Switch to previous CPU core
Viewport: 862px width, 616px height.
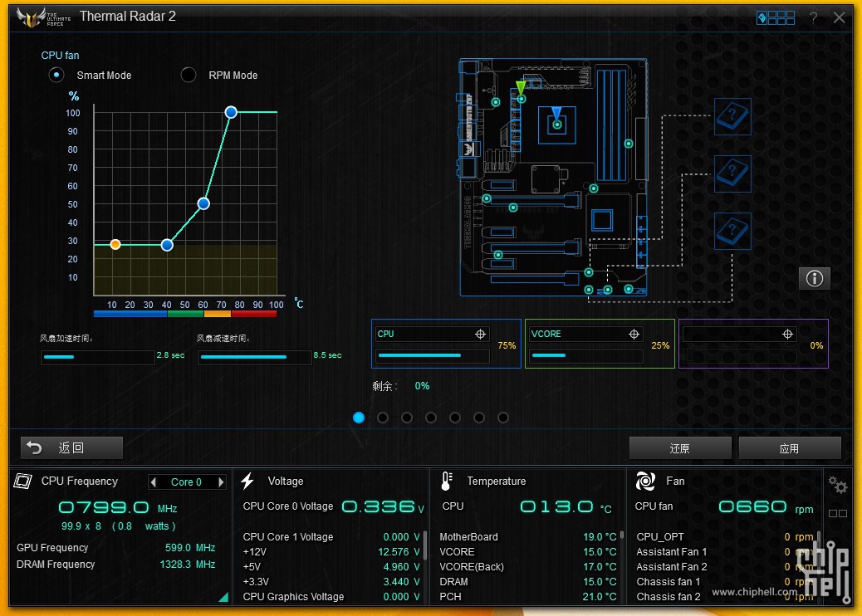pos(154,482)
